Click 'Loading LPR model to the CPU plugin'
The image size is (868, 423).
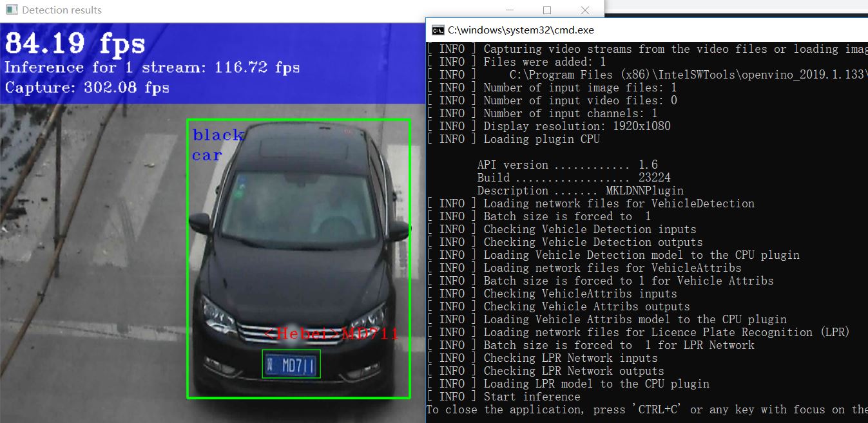tap(568, 384)
